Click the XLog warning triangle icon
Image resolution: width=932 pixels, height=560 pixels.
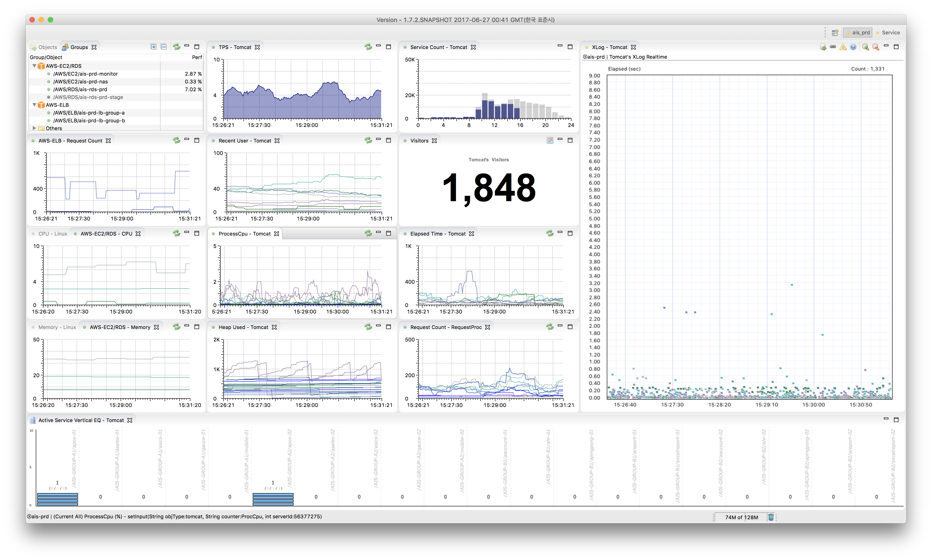point(843,47)
